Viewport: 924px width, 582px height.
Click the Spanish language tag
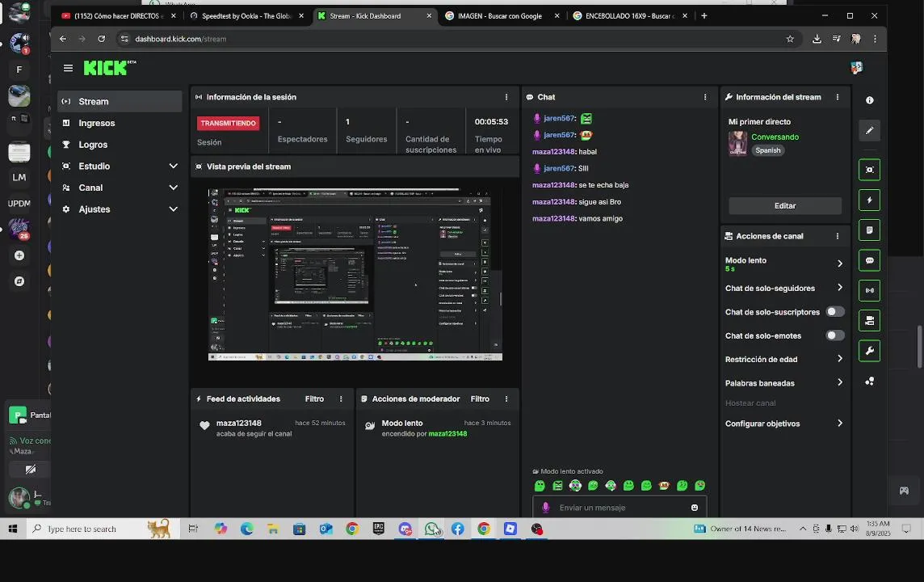click(x=768, y=150)
